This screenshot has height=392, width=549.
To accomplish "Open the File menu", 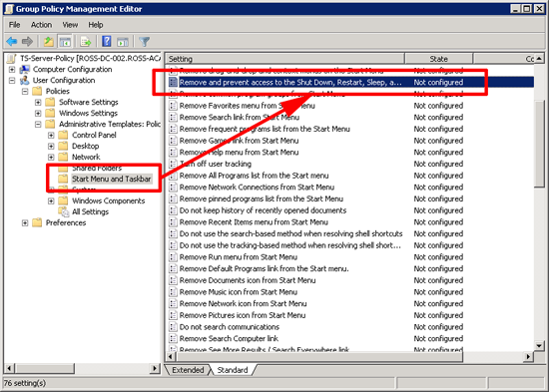I will coord(14,25).
